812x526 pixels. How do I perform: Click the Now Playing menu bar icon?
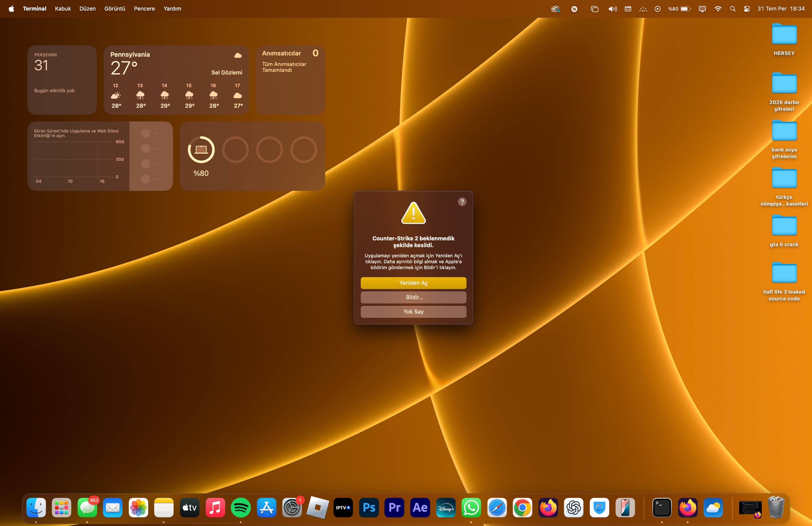tap(657, 9)
